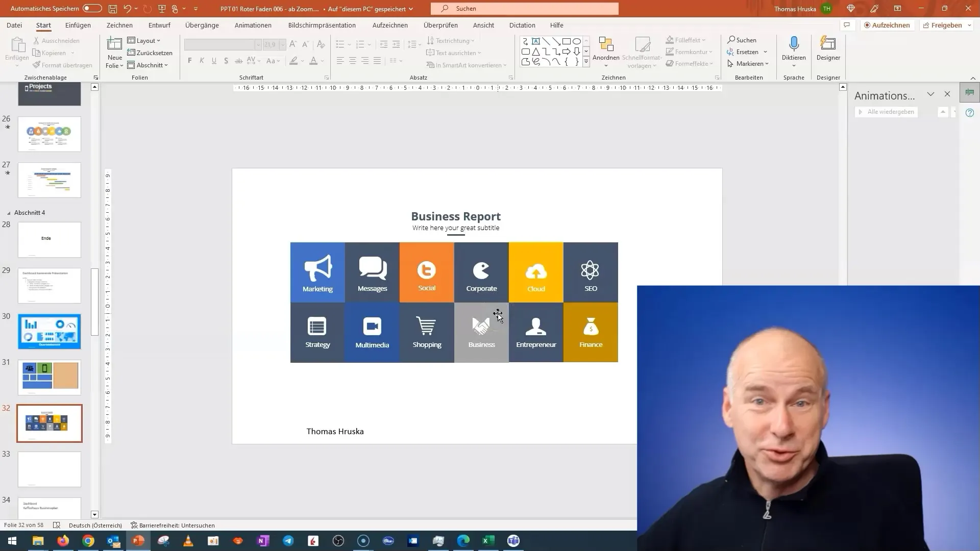This screenshot has width=980, height=551.
Task: Select the Übergänge ribbon tab
Action: click(202, 25)
